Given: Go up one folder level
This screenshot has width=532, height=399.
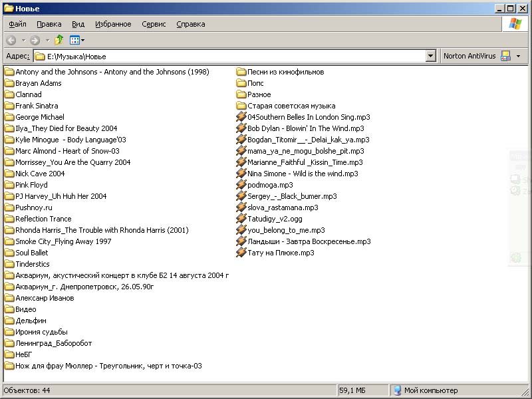Looking at the screenshot, I should tap(59, 41).
